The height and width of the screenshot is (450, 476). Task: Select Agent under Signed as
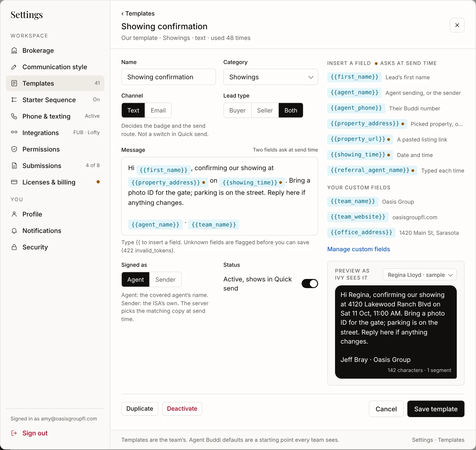135,280
